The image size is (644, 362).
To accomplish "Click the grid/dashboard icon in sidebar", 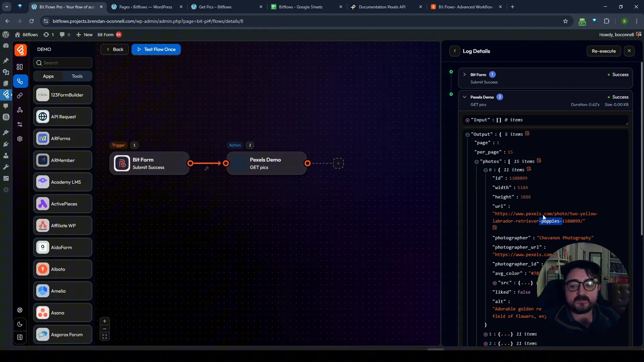I will tap(19, 67).
